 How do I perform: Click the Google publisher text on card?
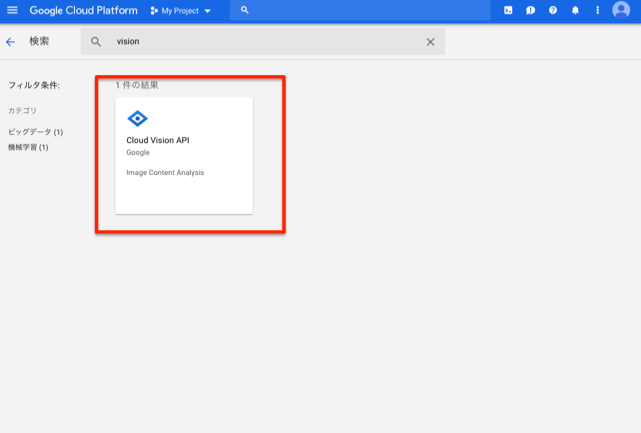coord(138,153)
